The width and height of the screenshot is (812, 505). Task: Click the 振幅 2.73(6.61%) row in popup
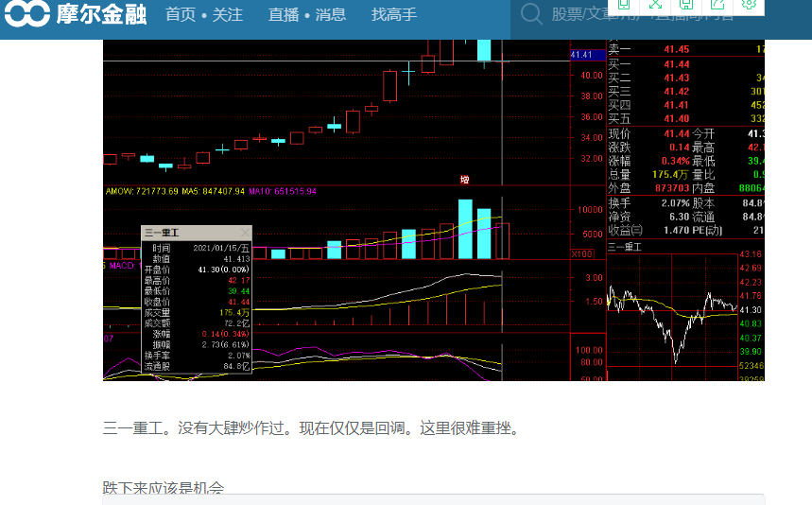click(x=197, y=344)
